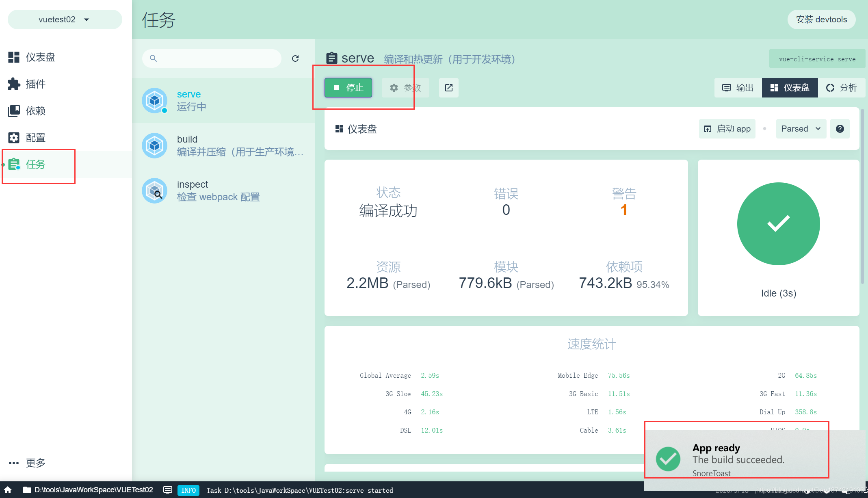The height and width of the screenshot is (498, 868).
Task: Click the refresh task list icon
Action: 295,58
